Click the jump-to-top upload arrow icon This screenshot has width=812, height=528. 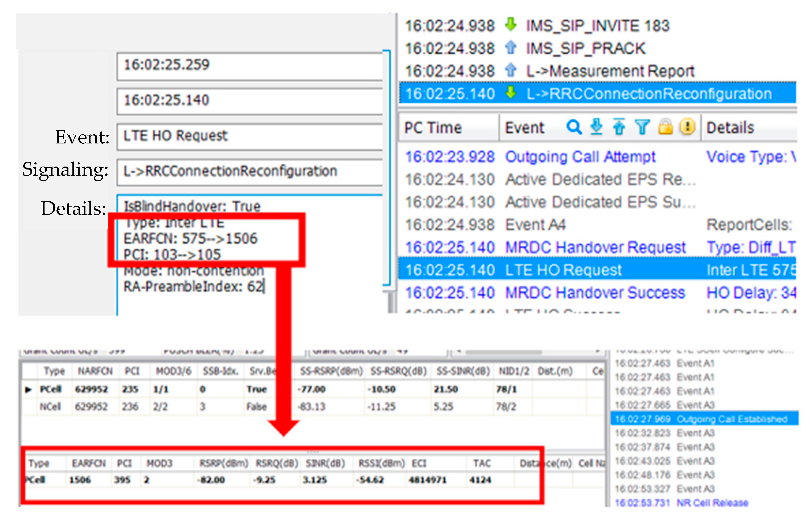[619, 127]
